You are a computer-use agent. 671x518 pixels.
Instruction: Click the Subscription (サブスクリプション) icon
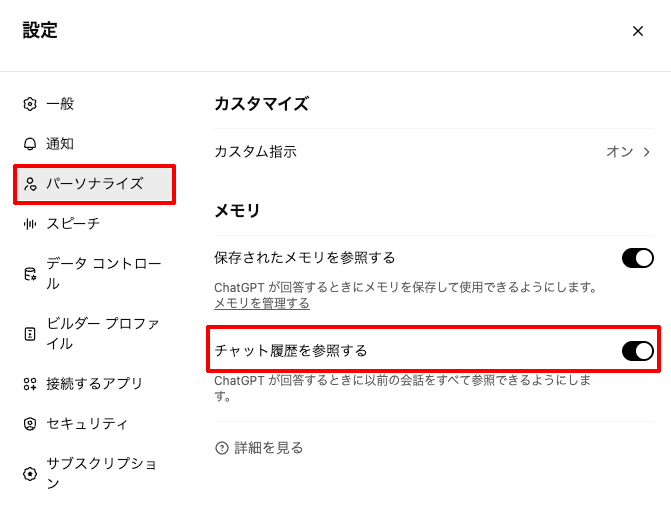(30, 474)
